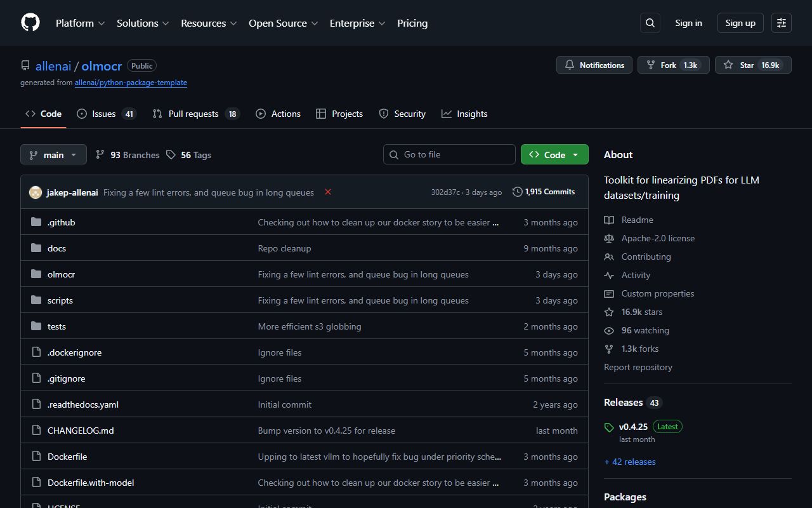Click the GitHub logo icon
Image resolution: width=812 pixels, height=508 pixels.
coord(30,22)
